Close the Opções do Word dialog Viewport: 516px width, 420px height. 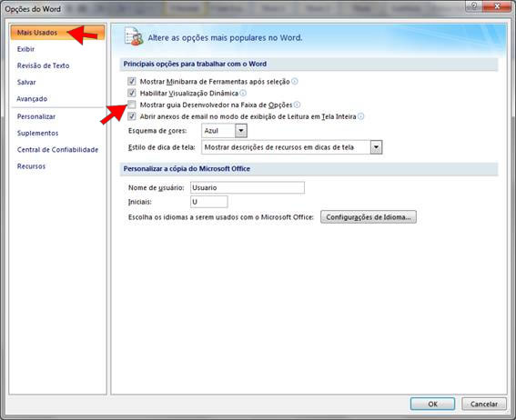click(x=497, y=6)
